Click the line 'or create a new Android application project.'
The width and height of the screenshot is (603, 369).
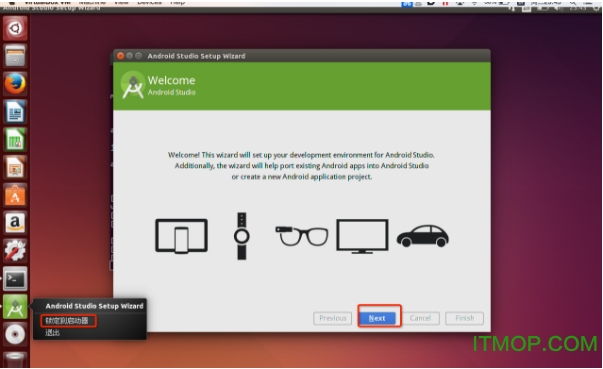[x=302, y=177]
